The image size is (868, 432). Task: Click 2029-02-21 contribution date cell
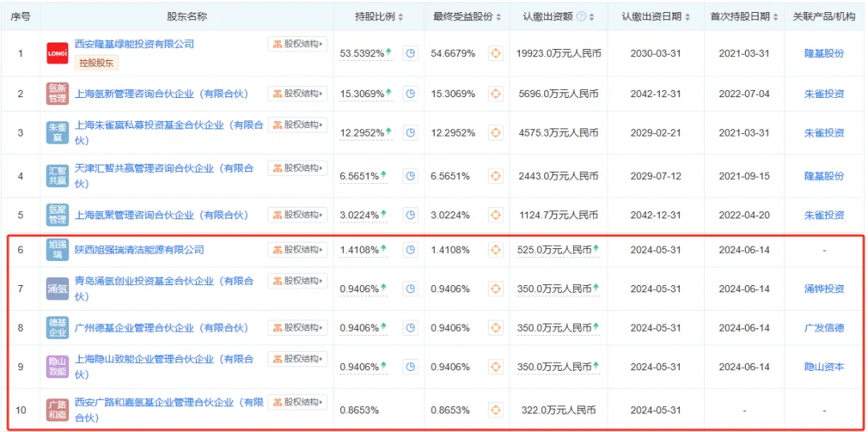pyautogui.click(x=656, y=132)
